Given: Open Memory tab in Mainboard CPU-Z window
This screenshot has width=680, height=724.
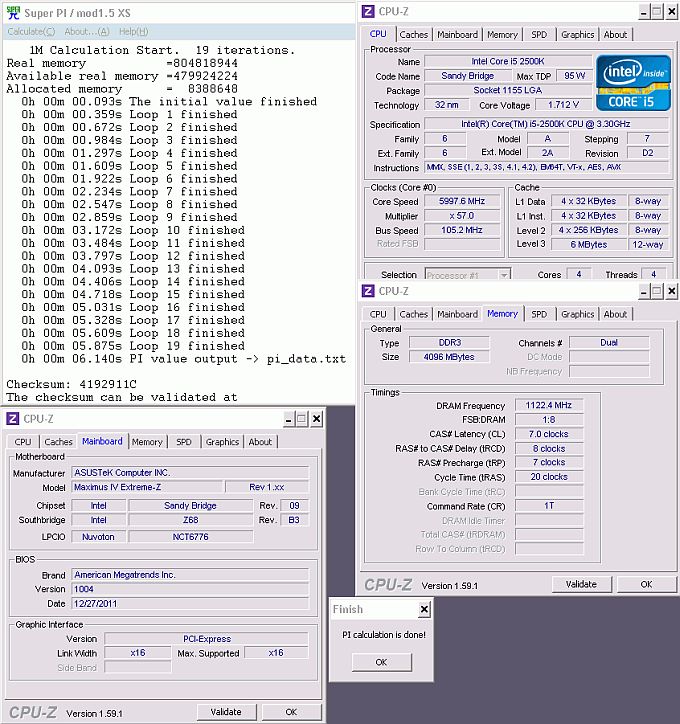Looking at the screenshot, I should (147, 442).
